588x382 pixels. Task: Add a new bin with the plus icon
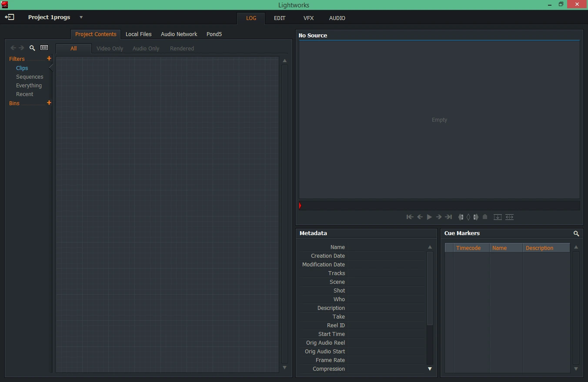(x=49, y=103)
